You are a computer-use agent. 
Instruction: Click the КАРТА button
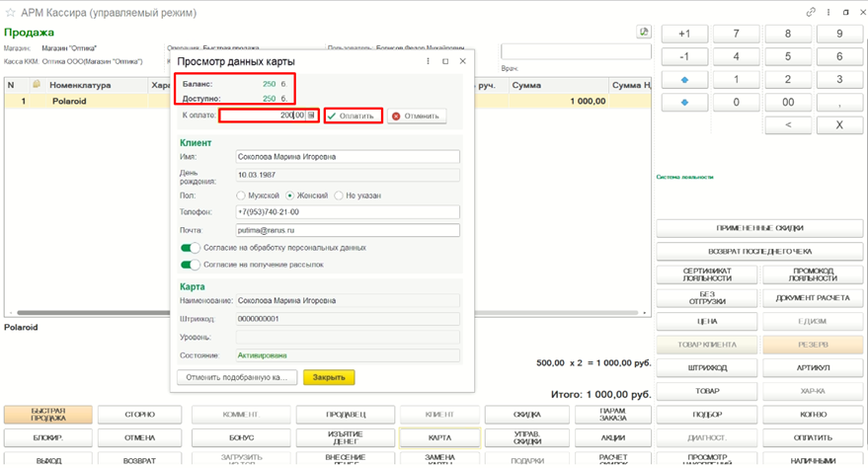pos(439,437)
